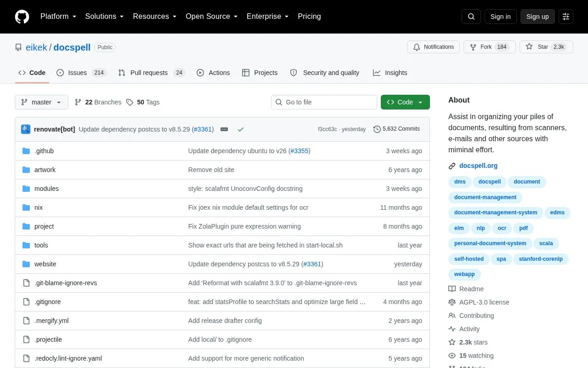Viewport: 588px width, 368px height.
Task: Click the AGPL-3.0 license scale icon
Action: coord(452,302)
